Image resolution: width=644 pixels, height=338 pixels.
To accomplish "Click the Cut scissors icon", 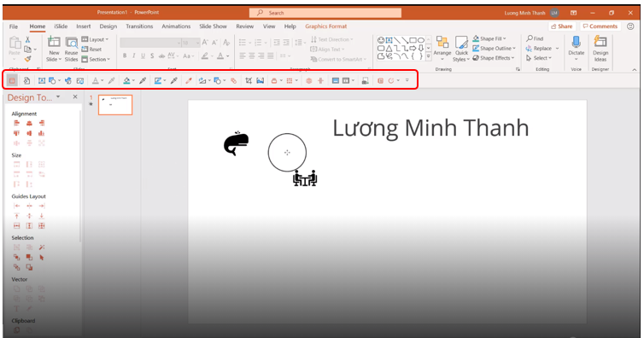I will (x=27, y=39).
